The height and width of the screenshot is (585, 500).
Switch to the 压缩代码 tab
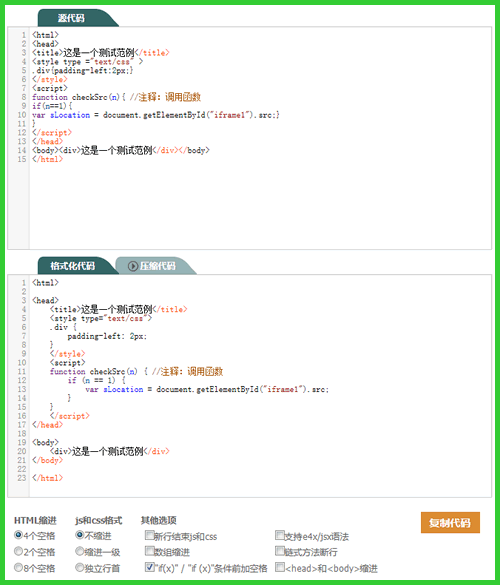click(x=157, y=266)
